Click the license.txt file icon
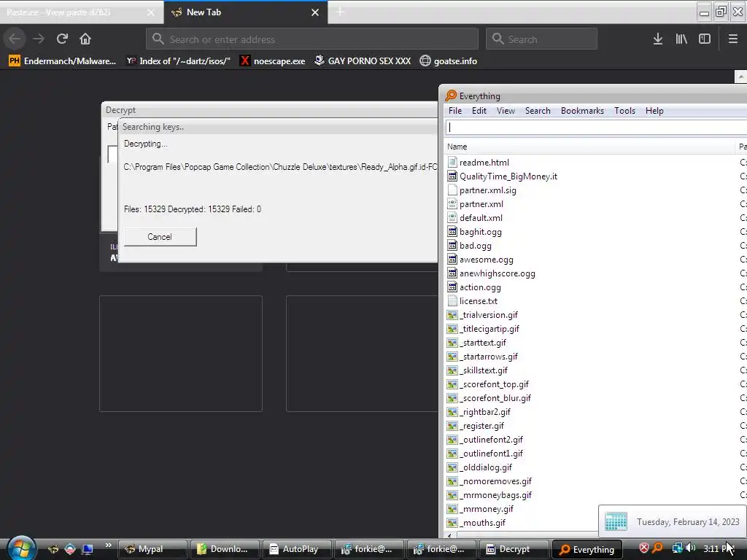747x560 pixels. point(452,301)
